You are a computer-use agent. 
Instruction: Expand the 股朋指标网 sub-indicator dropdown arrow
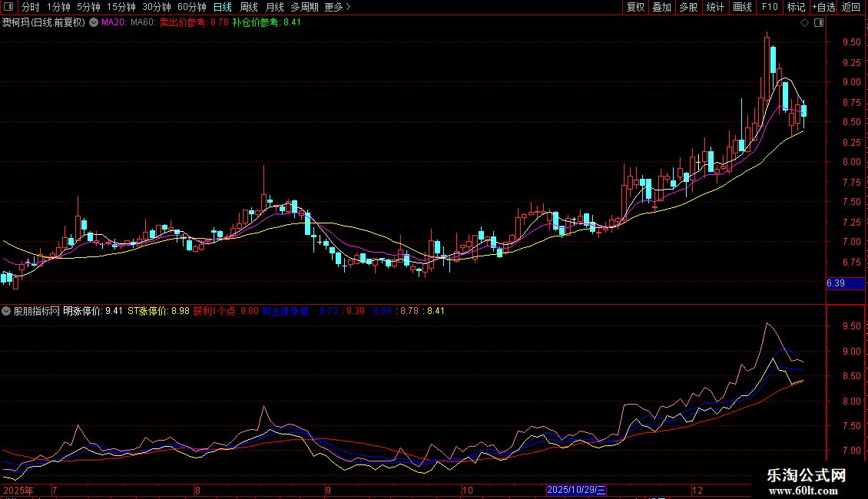click(x=6, y=311)
